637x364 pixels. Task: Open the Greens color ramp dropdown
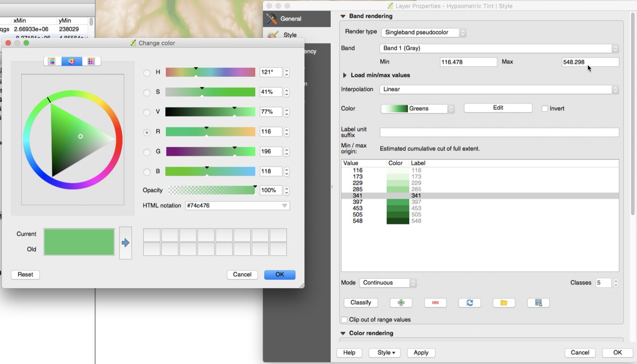[x=417, y=109]
